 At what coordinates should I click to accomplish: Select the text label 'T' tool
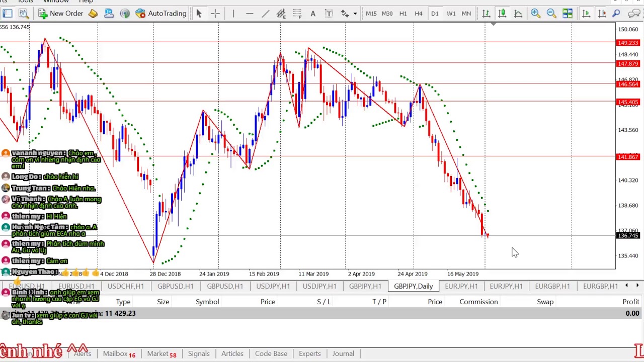[x=329, y=14]
